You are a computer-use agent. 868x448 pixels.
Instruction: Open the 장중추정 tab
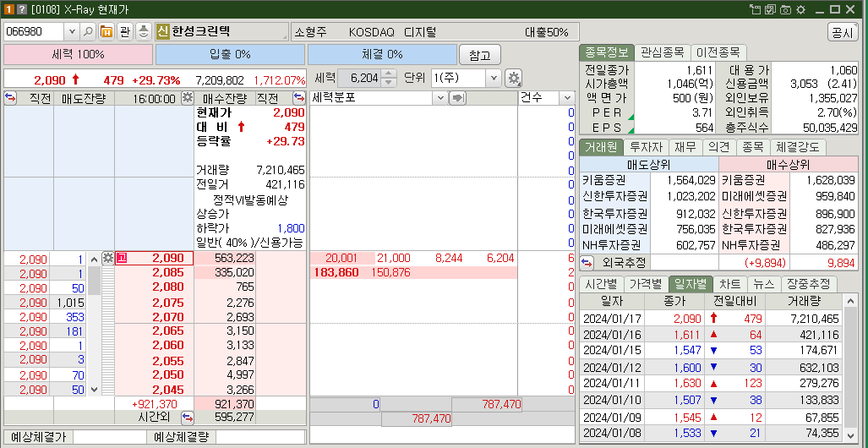[808, 284]
